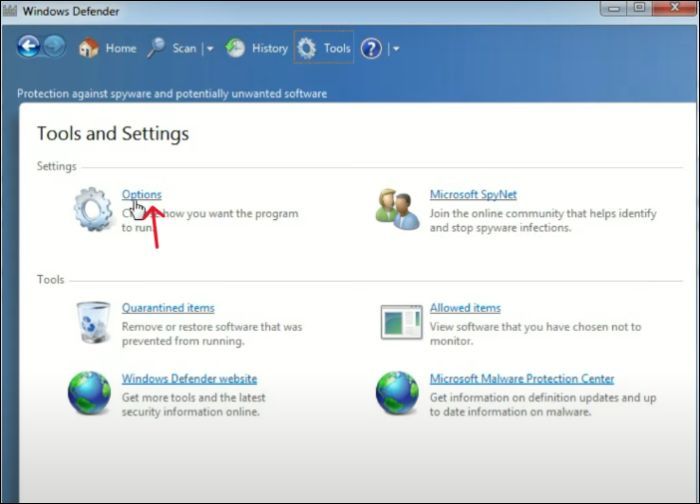The image size is (700, 504).
Task: Open the Allowed items link
Action: click(x=465, y=308)
